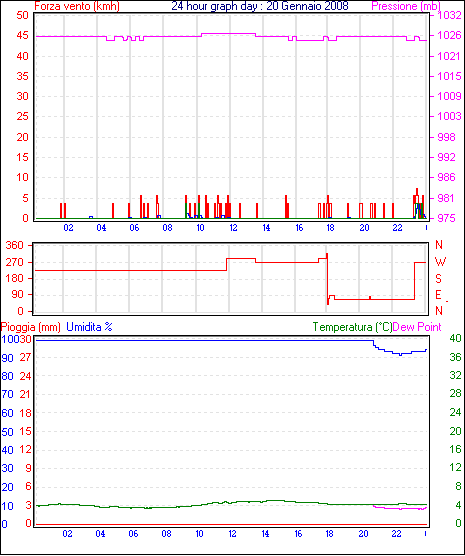The image size is (465, 556).
Task: Click the 'Pressione (mb)' axis label
Action: click(x=406, y=6)
